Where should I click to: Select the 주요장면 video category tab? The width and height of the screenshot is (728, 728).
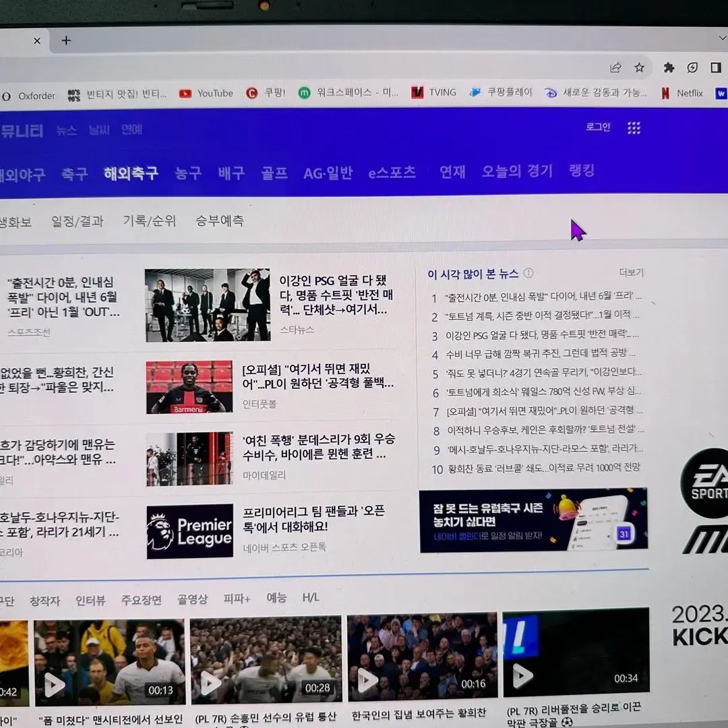coord(141,600)
